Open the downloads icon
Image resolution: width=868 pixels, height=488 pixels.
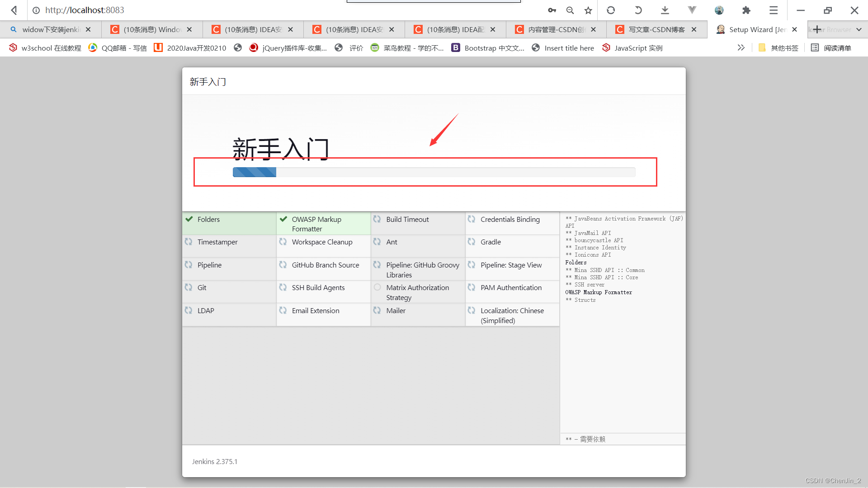pyautogui.click(x=665, y=10)
